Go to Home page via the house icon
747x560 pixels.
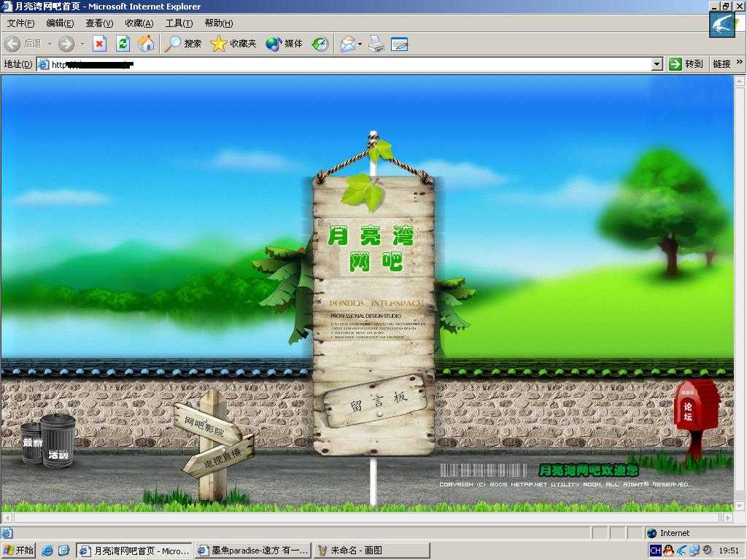click(146, 44)
